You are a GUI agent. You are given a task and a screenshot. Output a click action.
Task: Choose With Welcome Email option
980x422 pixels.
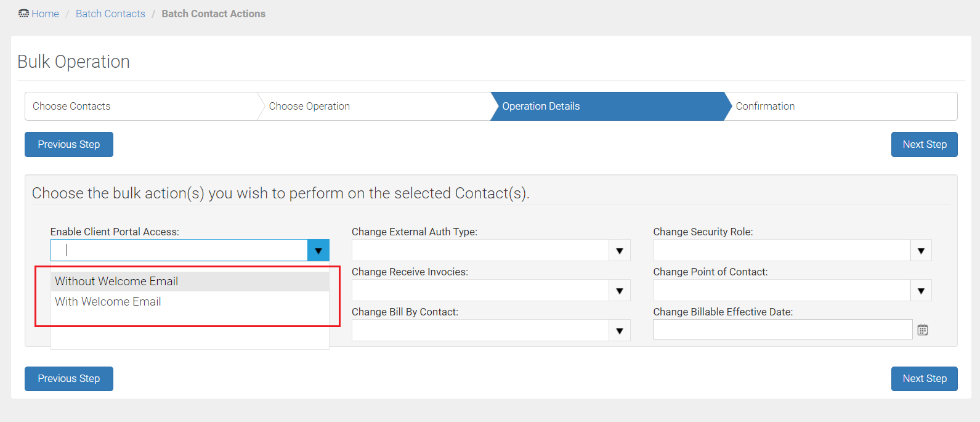108,302
